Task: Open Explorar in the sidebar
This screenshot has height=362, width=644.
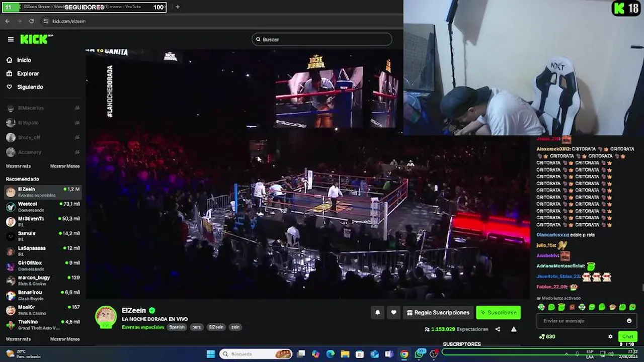Action: (22, 73)
